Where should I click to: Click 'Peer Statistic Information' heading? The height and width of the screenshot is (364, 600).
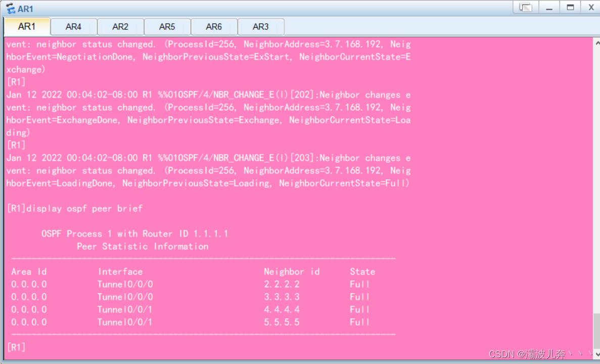tap(143, 247)
